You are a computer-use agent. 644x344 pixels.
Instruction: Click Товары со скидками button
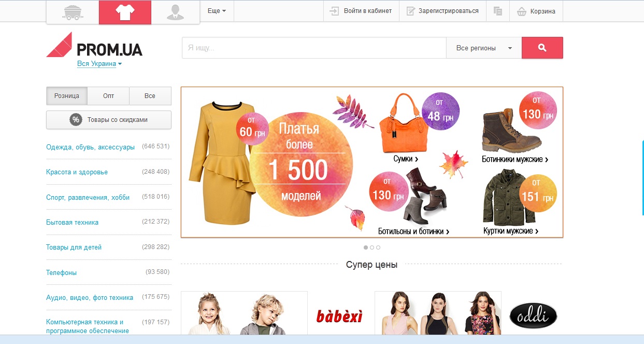pyautogui.click(x=109, y=120)
